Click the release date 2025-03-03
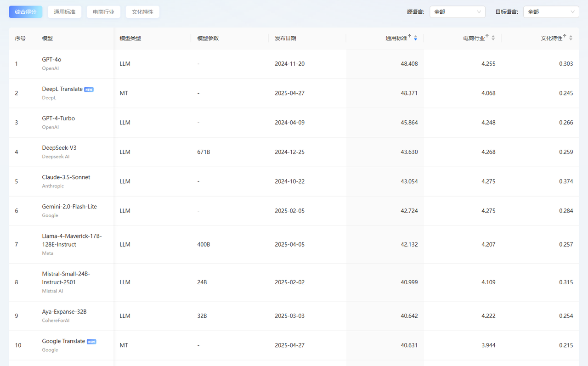Screen dimensions: 588x366 pos(290,316)
